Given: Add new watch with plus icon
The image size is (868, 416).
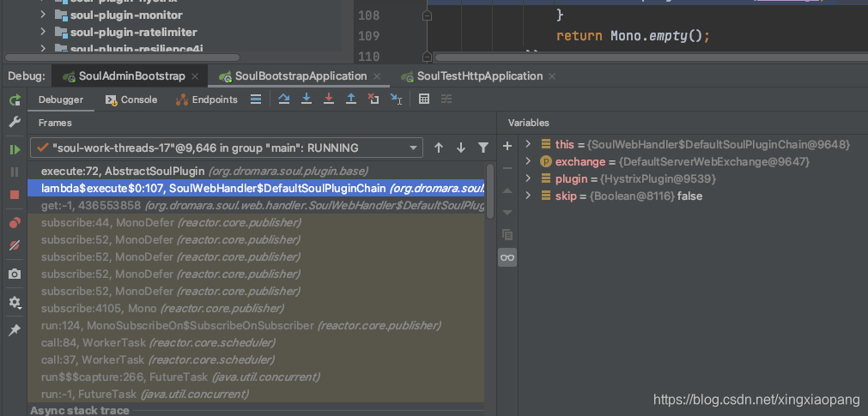Looking at the screenshot, I should point(507,146).
